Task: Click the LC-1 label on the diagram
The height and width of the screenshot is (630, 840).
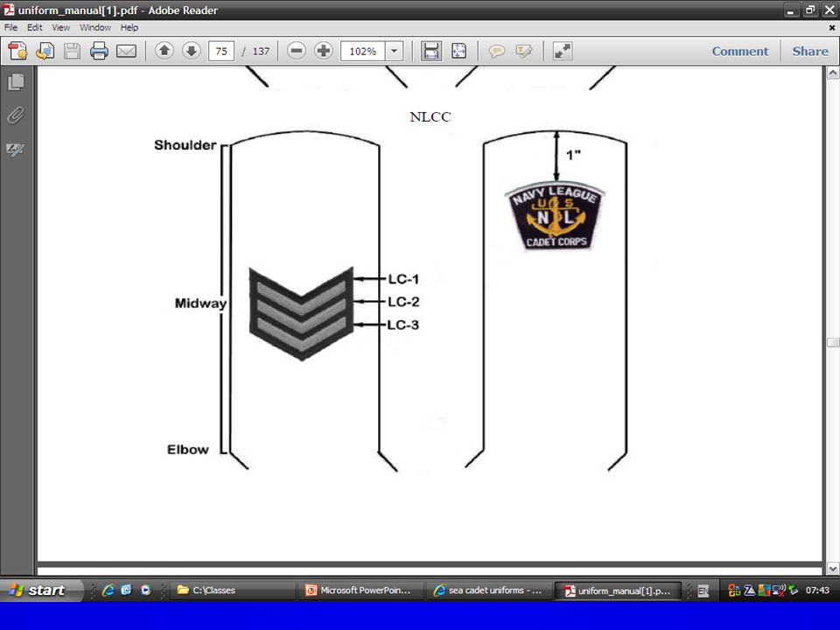Action: tap(403, 279)
